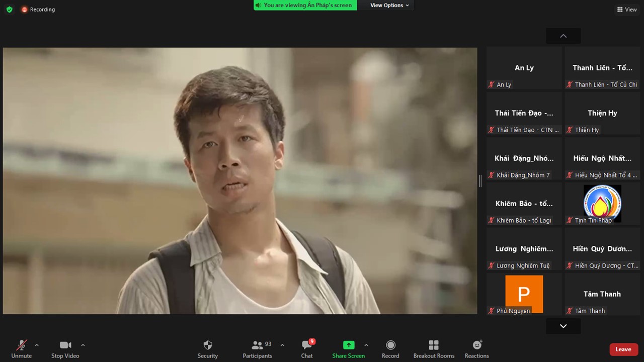This screenshot has width=644, height=362.
Task: Expand Share Screen options arrow
Action: (x=366, y=345)
